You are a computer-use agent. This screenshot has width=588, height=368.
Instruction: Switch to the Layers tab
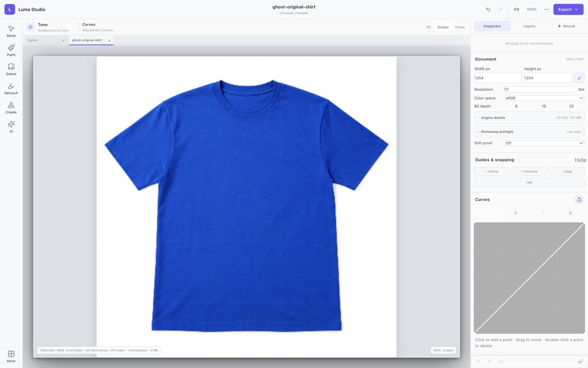coord(529,26)
